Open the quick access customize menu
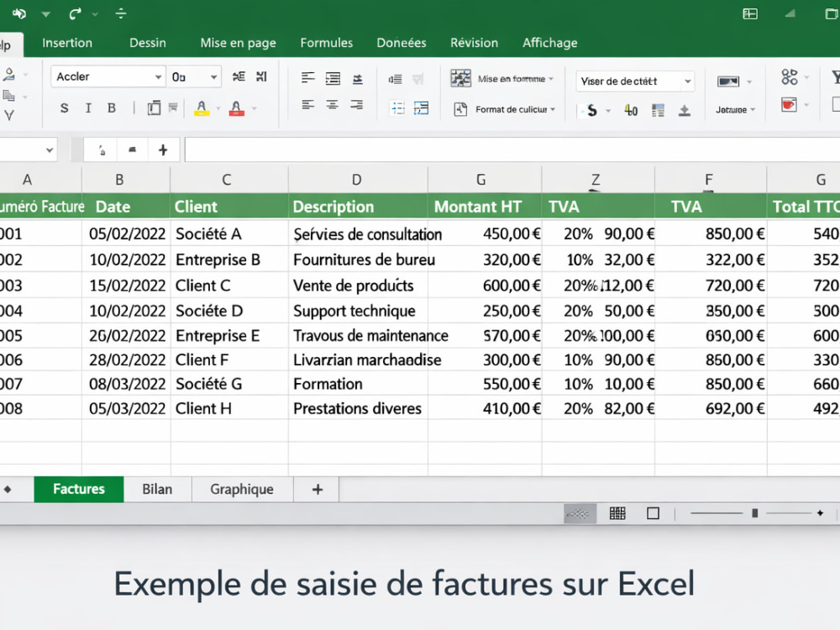Image resolution: width=840 pixels, height=630 pixels. 121,13
